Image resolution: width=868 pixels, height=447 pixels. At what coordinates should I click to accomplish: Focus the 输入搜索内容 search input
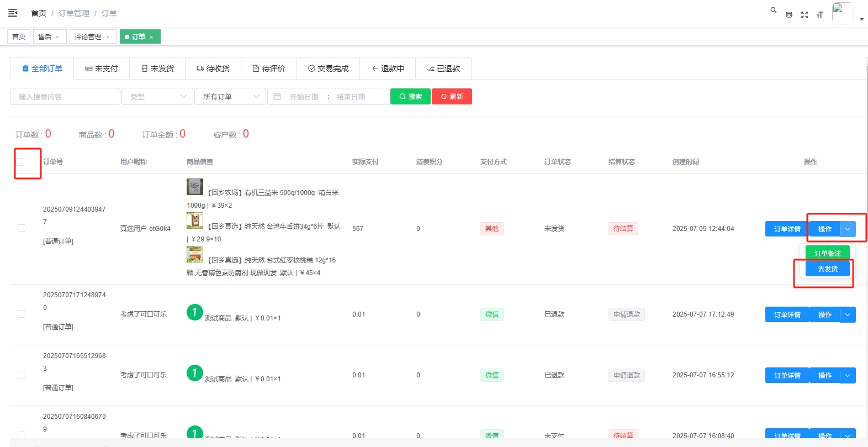coord(65,97)
